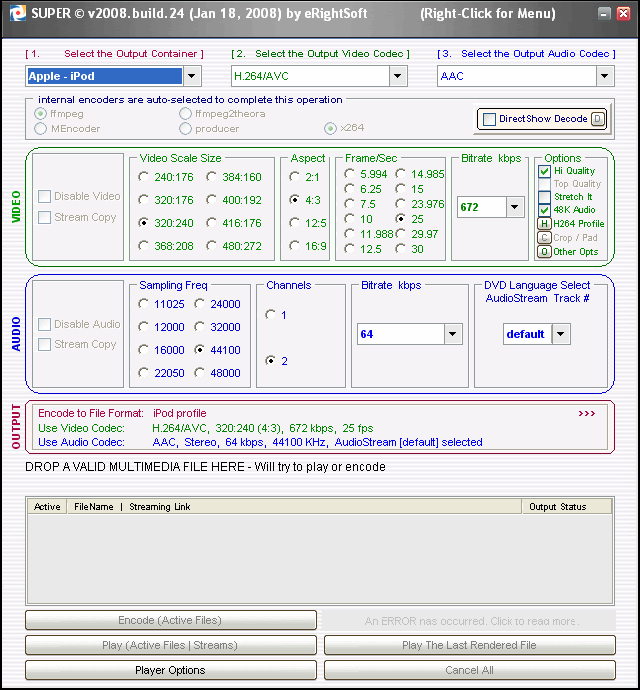Select 48000 sampling frequency
Screen dimensions: 640x690
[201, 373]
